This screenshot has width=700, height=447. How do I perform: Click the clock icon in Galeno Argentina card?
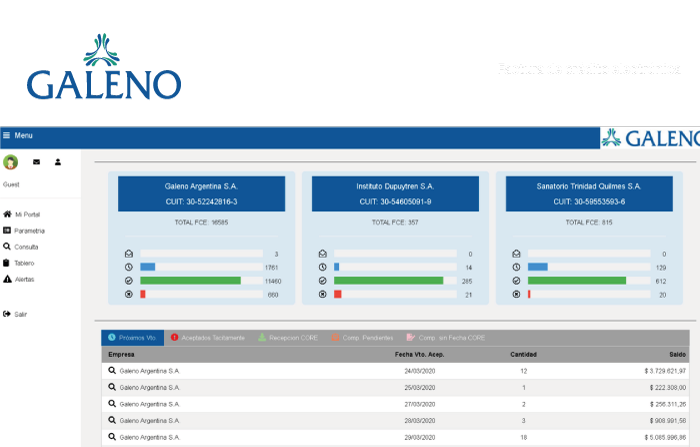[x=129, y=267]
